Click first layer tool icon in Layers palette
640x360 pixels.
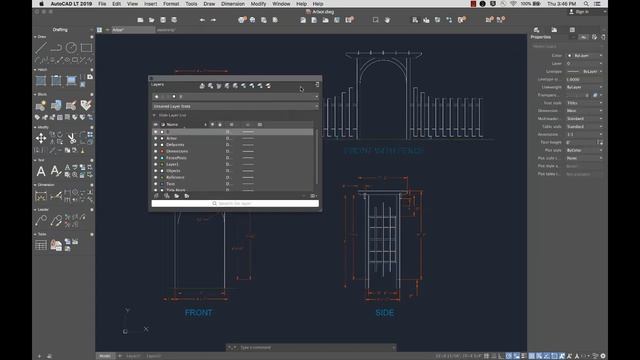point(202,86)
